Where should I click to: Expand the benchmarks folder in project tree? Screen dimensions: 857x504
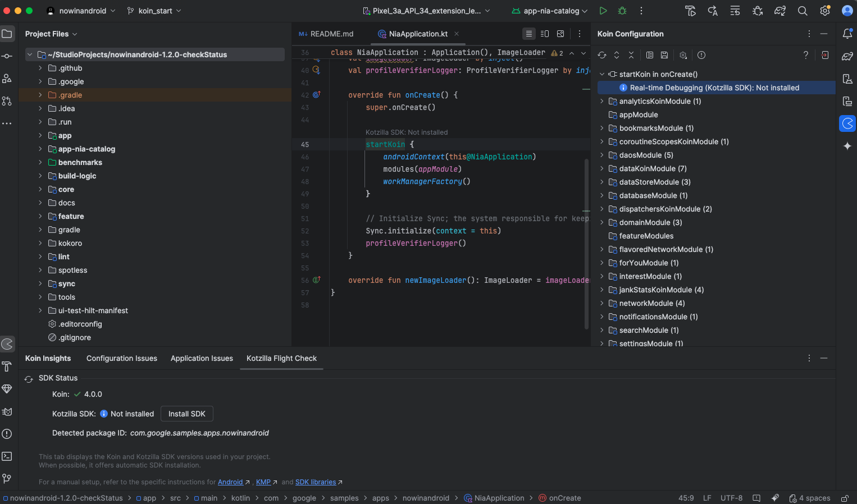click(x=40, y=162)
